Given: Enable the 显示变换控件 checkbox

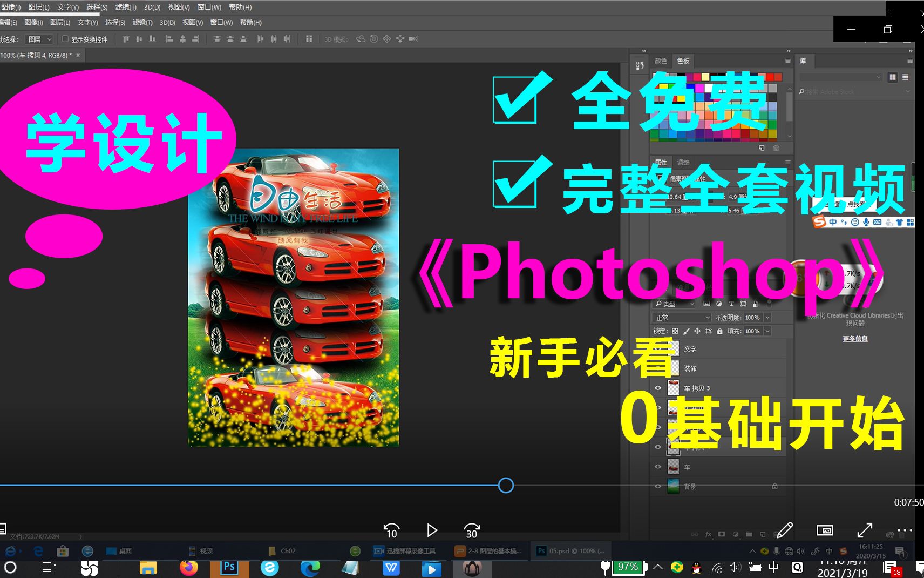Looking at the screenshot, I should point(64,39).
